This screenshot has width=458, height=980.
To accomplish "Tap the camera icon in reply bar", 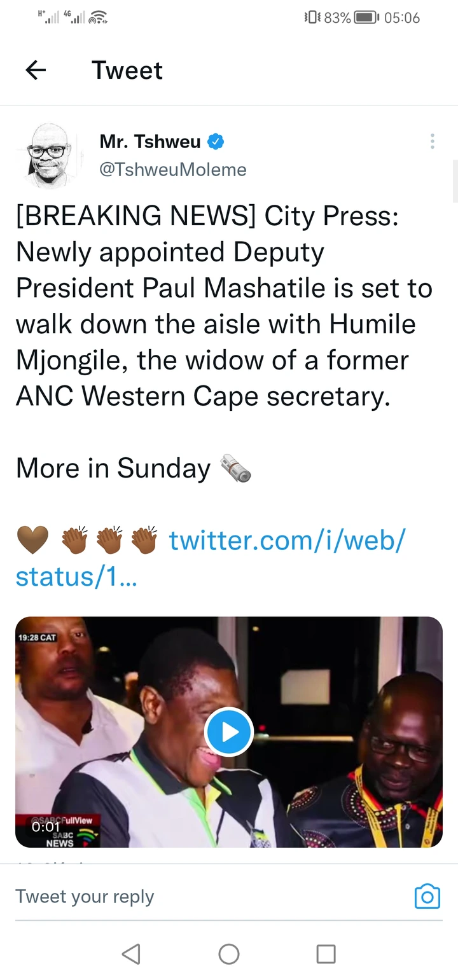I will (427, 896).
